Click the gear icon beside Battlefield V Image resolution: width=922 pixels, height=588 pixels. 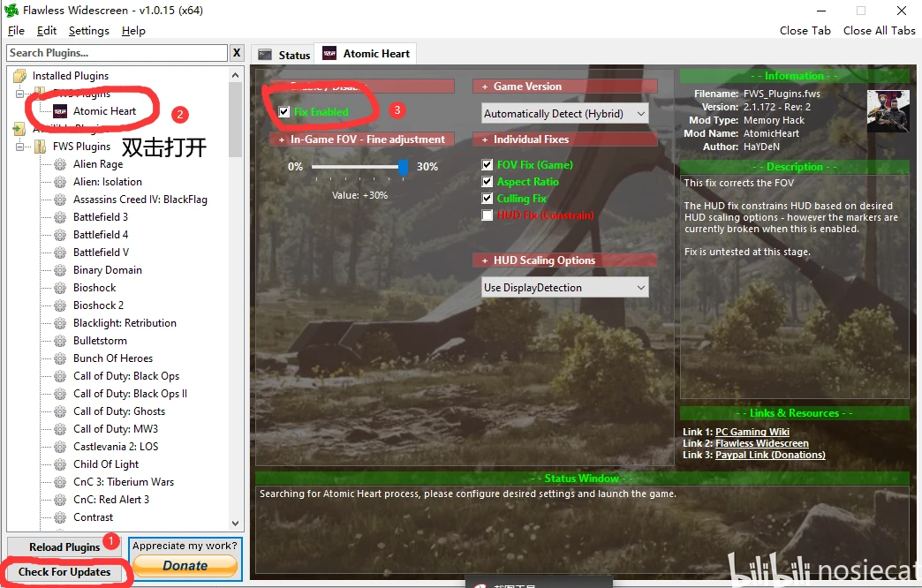60,253
